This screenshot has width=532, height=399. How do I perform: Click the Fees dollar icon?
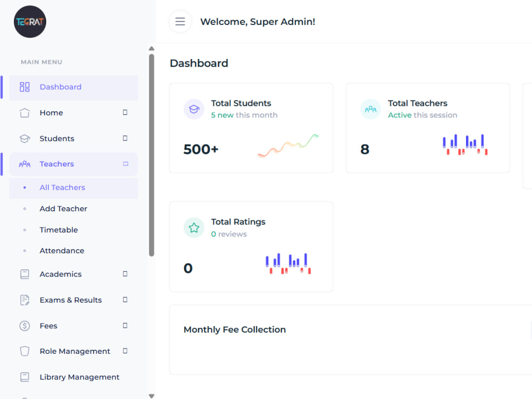(24, 326)
